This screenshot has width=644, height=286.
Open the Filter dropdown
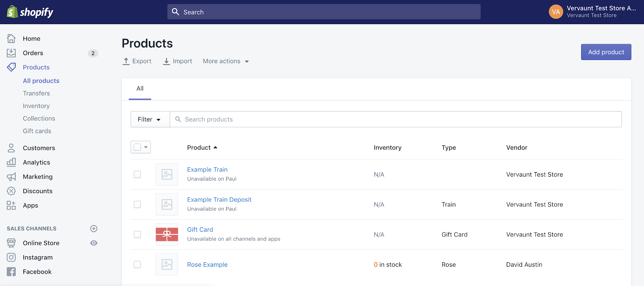coord(149,119)
